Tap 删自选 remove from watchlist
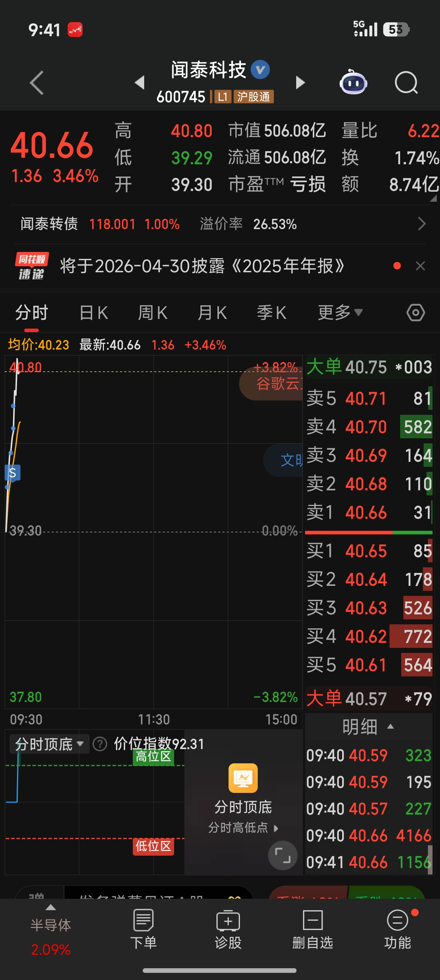This screenshot has width=440, height=980. tap(313, 929)
